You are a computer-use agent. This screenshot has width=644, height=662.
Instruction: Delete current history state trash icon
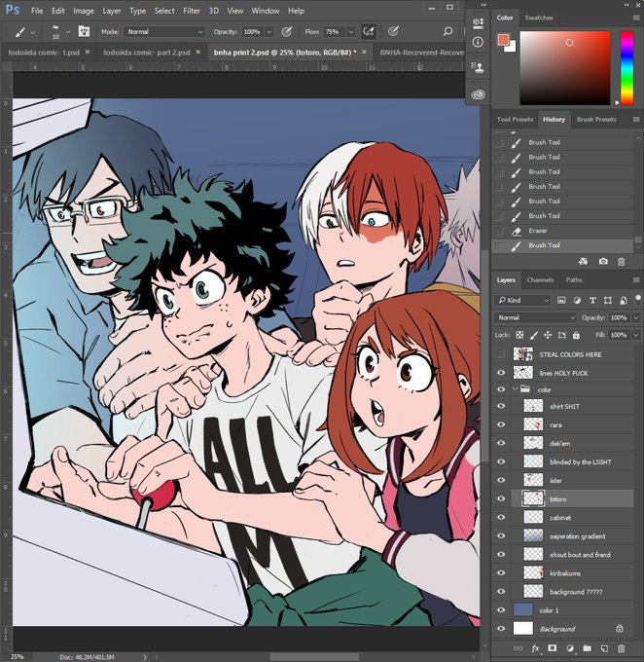click(622, 261)
